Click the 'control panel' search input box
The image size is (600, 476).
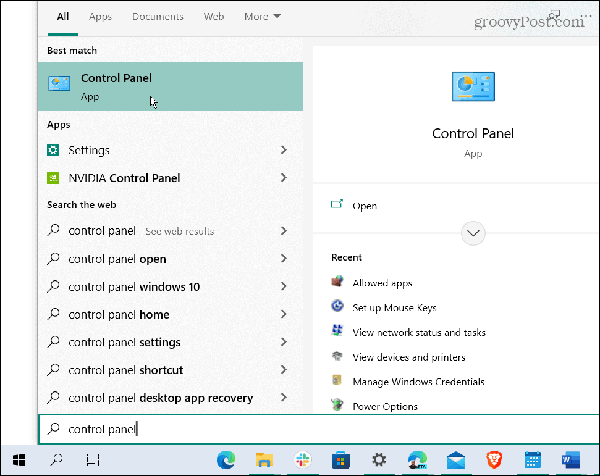click(x=319, y=429)
